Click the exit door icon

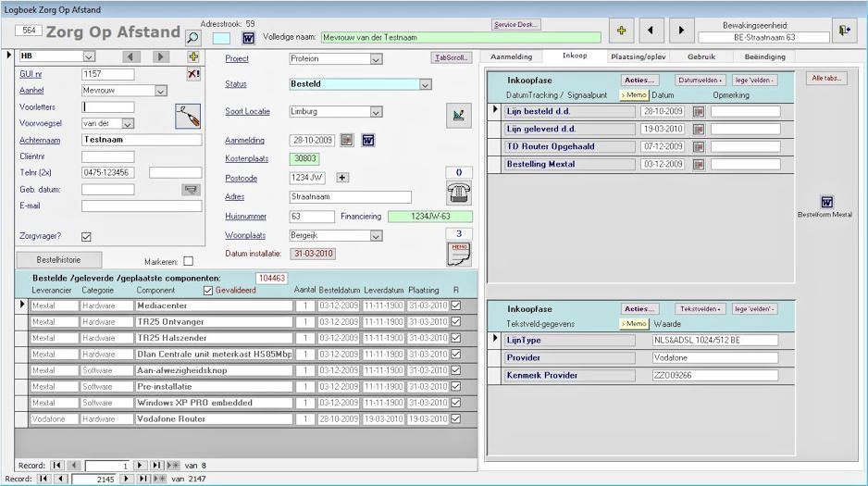[844, 31]
